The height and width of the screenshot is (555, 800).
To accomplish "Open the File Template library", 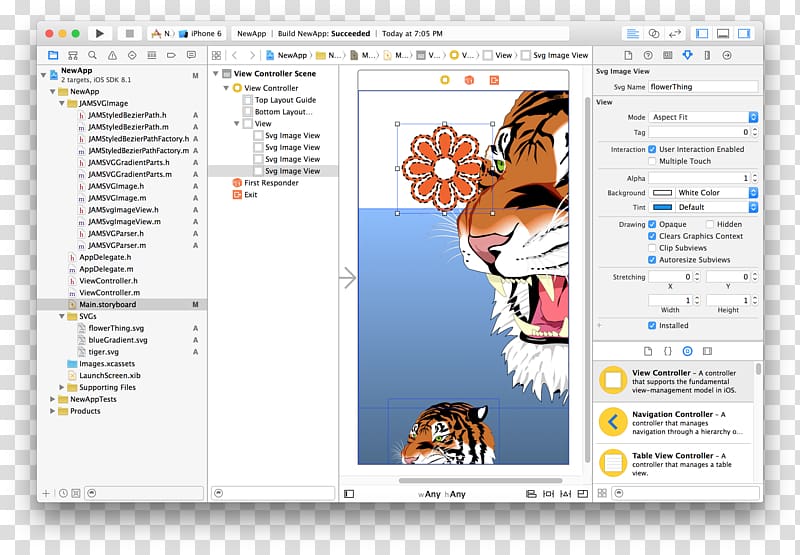I will point(648,351).
